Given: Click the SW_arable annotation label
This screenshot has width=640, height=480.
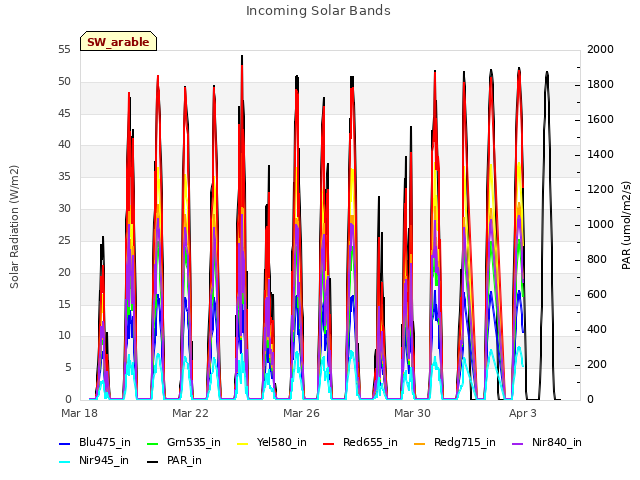Looking at the screenshot, I should click(x=118, y=42).
